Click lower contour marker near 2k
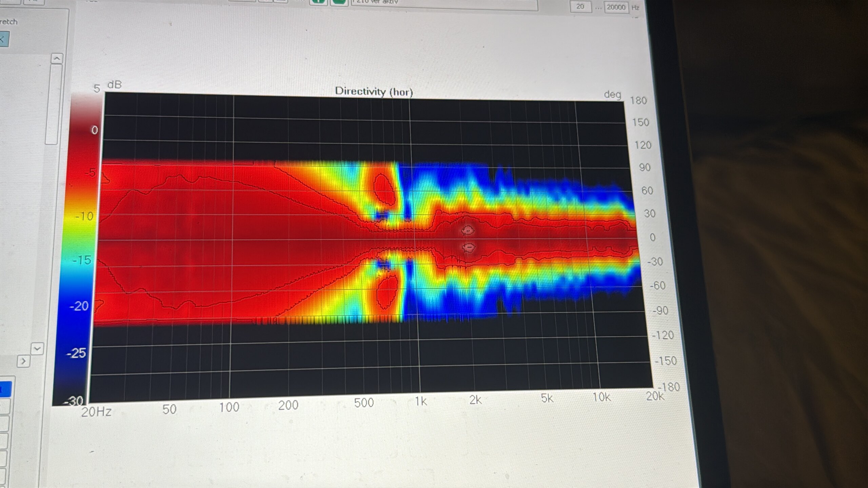This screenshot has height=488, width=868. click(468, 248)
